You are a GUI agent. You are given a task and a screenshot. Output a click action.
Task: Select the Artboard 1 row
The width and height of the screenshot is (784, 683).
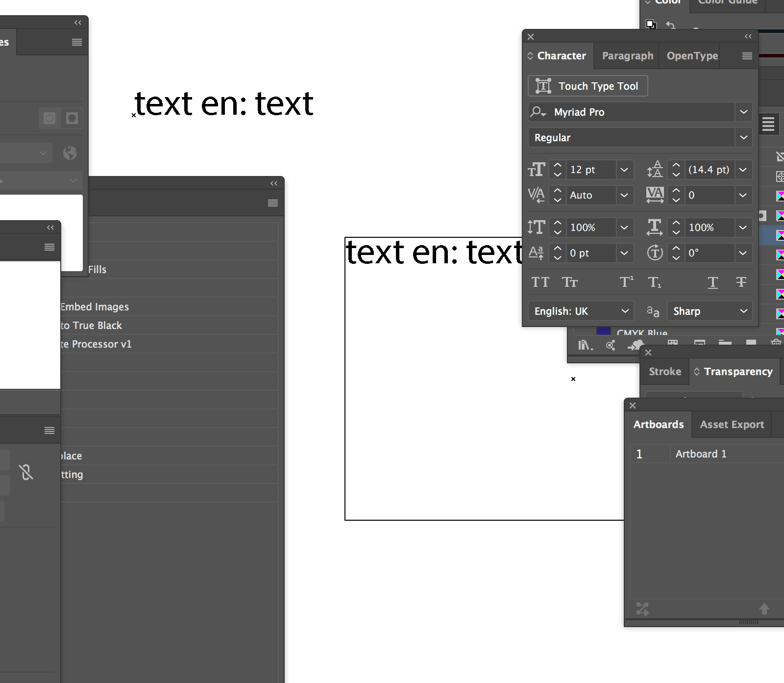click(x=707, y=454)
